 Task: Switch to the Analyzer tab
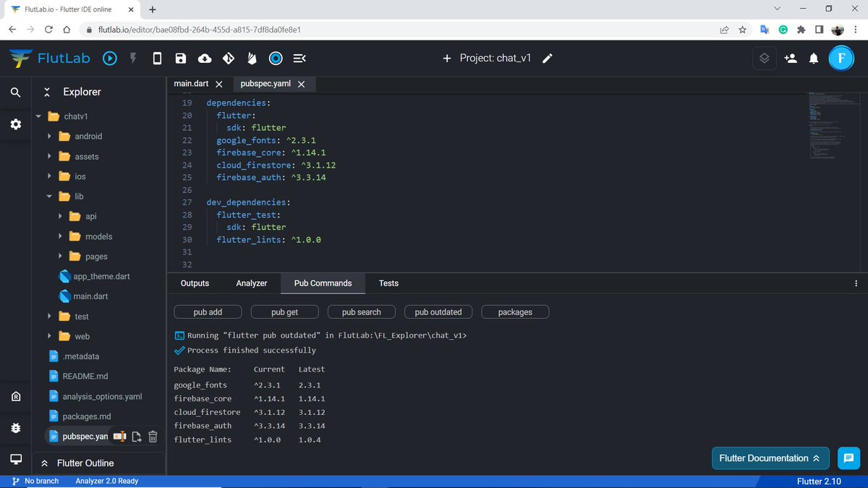[252, 283]
